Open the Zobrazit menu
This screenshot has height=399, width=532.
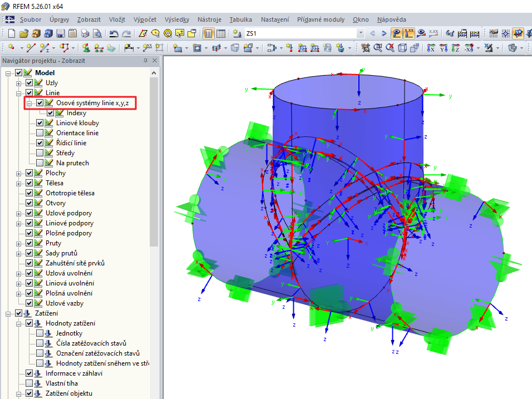89,19
